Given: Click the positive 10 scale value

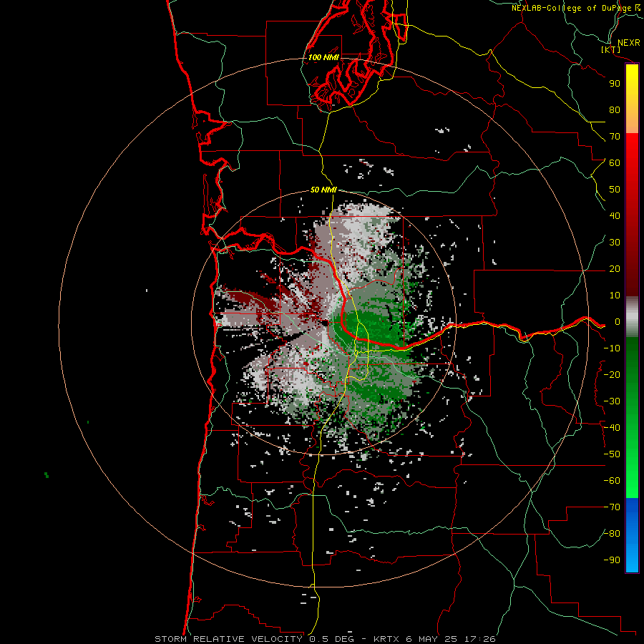Looking at the screenshot, I should (x=615, y=296).
